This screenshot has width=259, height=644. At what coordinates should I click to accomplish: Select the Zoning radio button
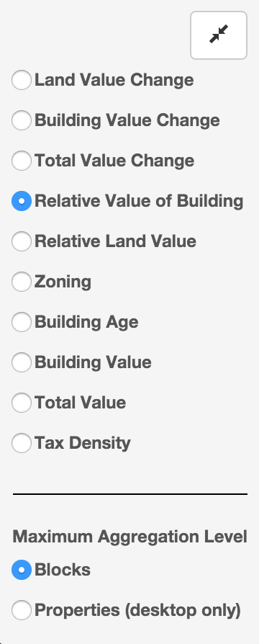[x=22, y=282]
